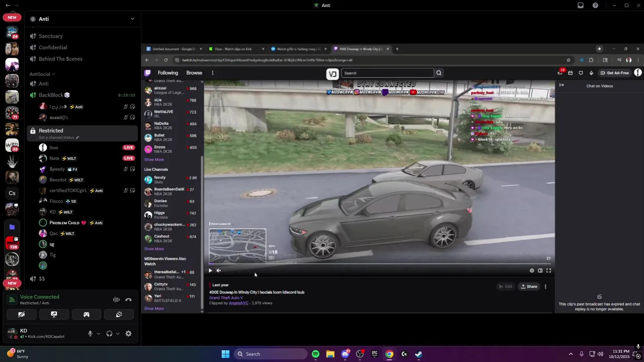
Task: Open Discord inbox icon in title bar
Action: pos(581,6)
